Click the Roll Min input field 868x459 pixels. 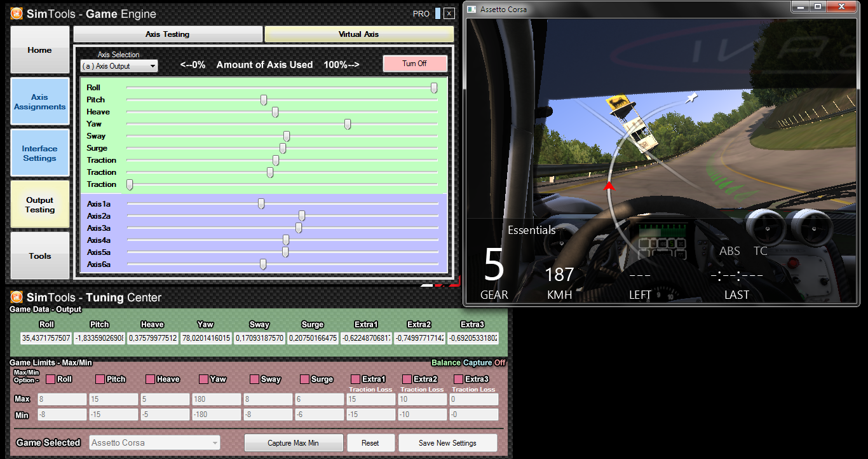[61, 414]
